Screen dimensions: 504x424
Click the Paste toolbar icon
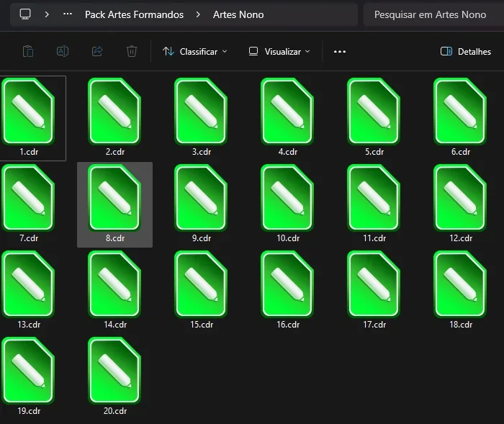click(x=28, y=51)
